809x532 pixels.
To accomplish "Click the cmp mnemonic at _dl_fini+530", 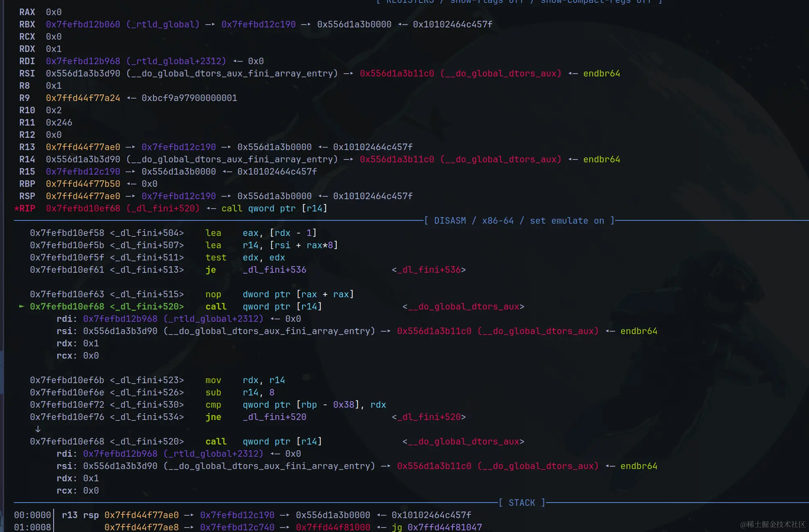I will 213,405.
